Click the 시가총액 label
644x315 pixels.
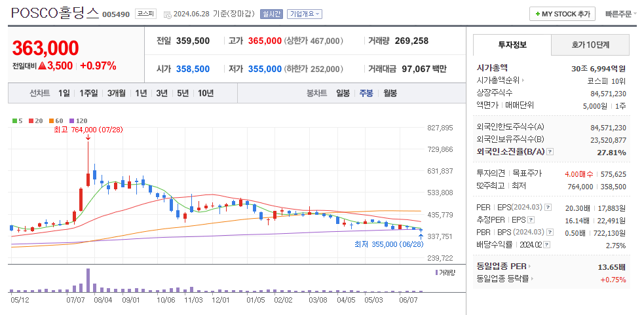pyautogui.click(x=492, y=68)
